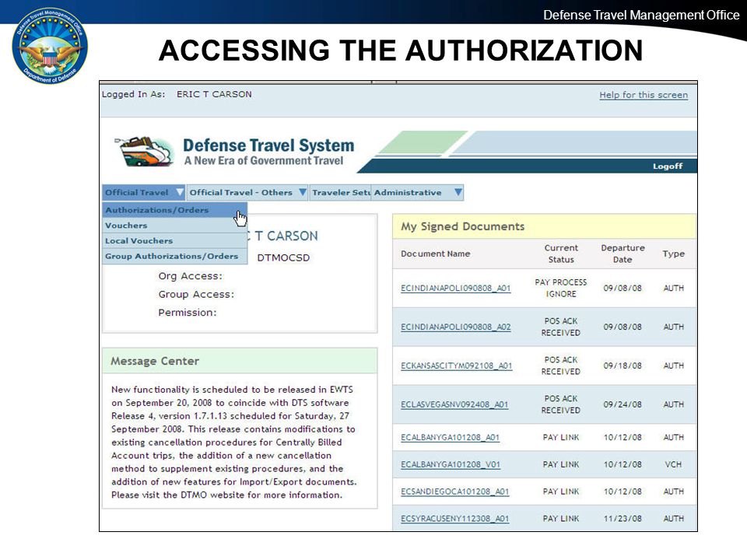Open document ECALBANYGA101208_A01
The height and width of the screenshot is (560, 747).
point(451,437)
